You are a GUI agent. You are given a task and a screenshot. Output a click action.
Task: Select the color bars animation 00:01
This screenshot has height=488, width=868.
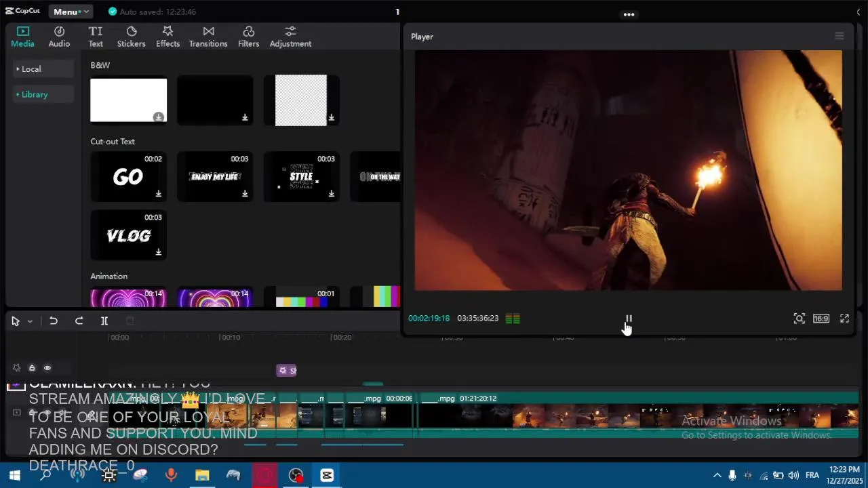coord(302,297)
